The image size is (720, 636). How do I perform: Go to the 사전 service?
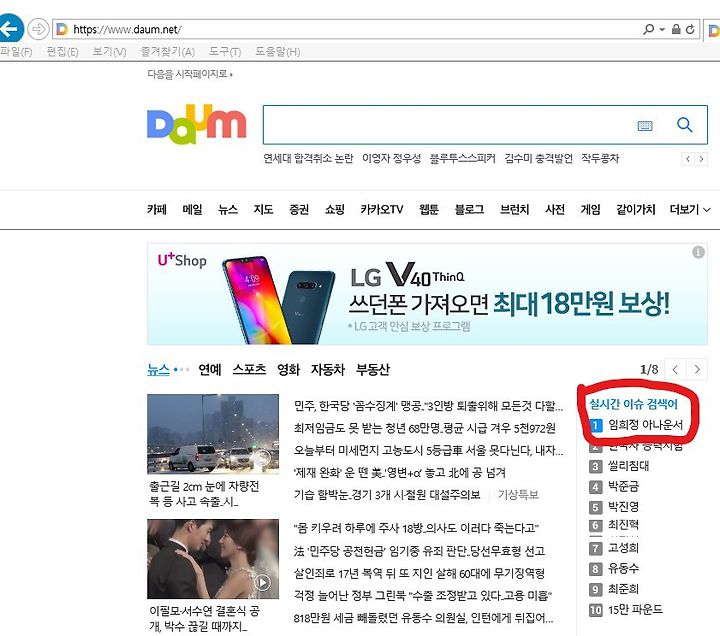555,209
